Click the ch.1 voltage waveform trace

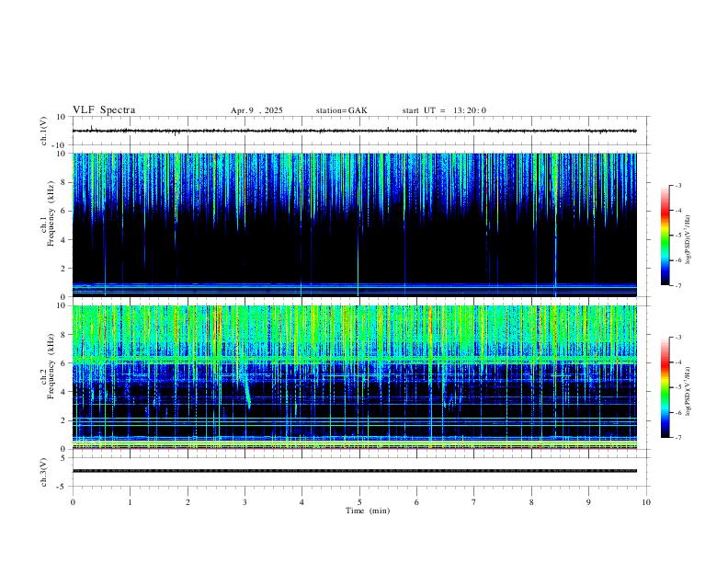coord(354,131)
